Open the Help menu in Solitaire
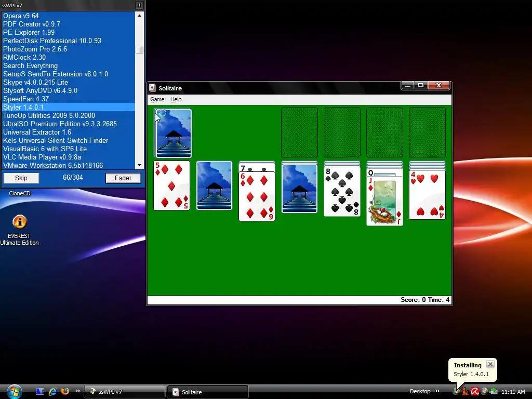 [176, 99]
